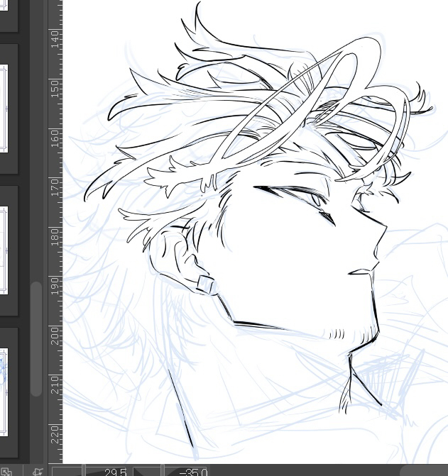
Task: Click the page panel vertical scrollbar thumb
Action: tap(36, 337)
